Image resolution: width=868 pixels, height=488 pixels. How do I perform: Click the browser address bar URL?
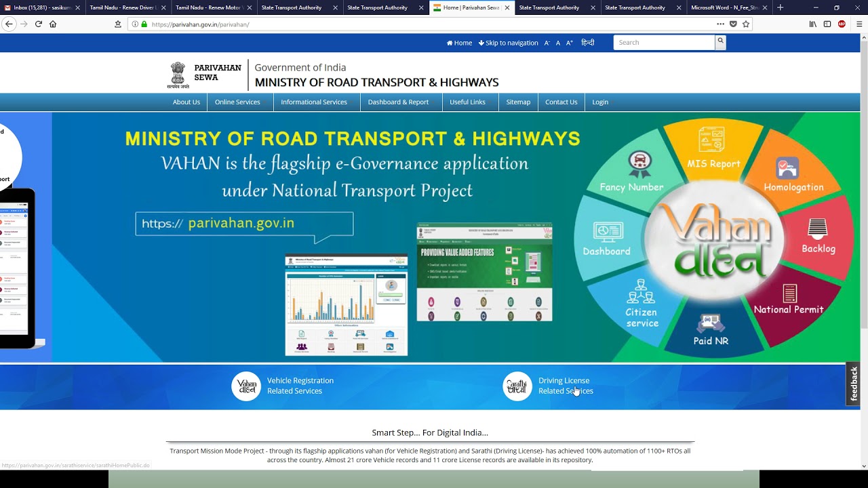[x=201, y=24]
